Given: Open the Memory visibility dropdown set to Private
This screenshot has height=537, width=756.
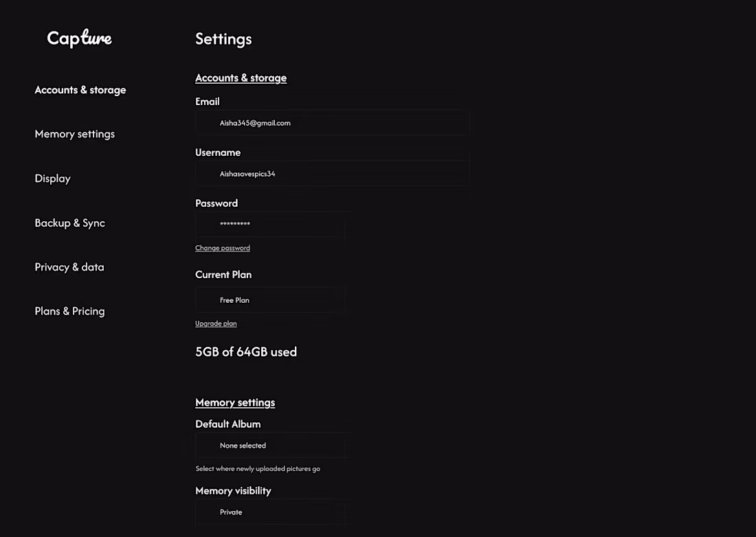Looking at the screenshot, I should (x=270, y=512).
